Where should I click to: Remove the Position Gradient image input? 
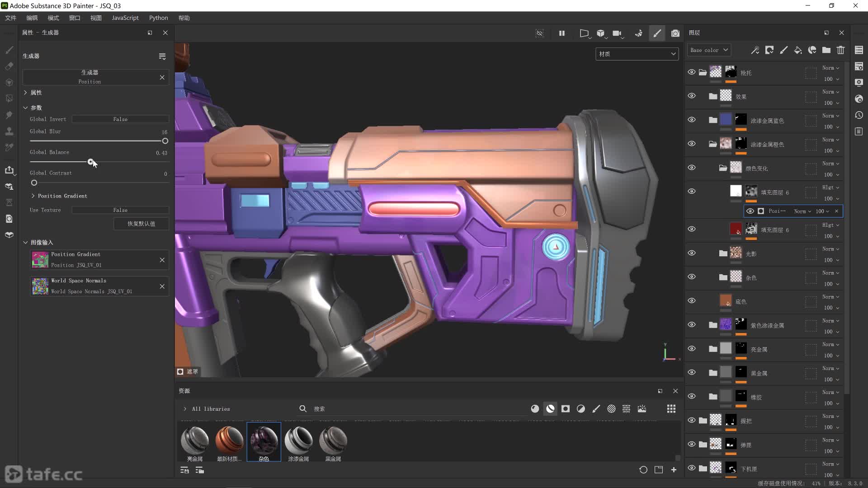[x=162, y=260]
